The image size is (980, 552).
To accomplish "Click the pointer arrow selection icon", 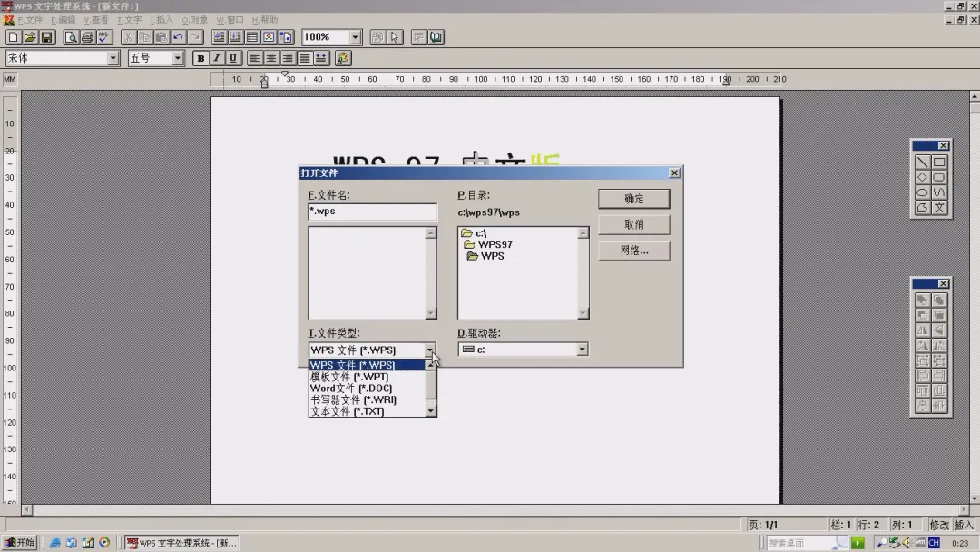I will pyautogui.click(x=395, y=37).
